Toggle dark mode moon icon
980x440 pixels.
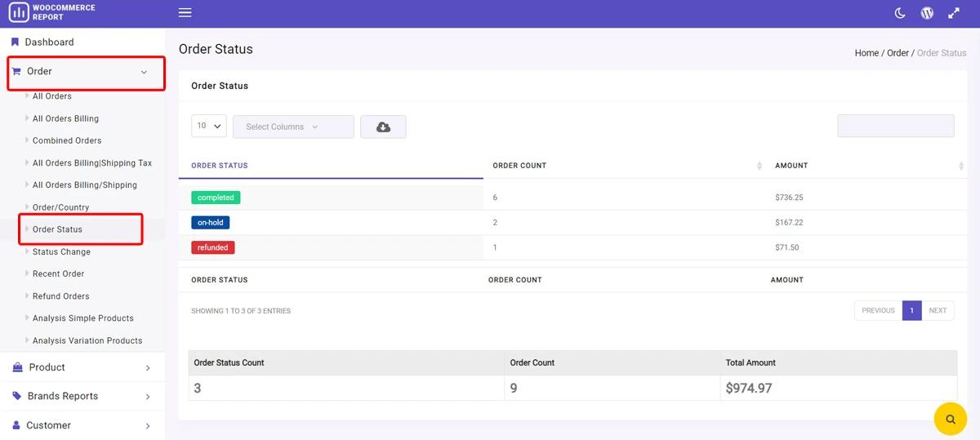click(900, 13)
